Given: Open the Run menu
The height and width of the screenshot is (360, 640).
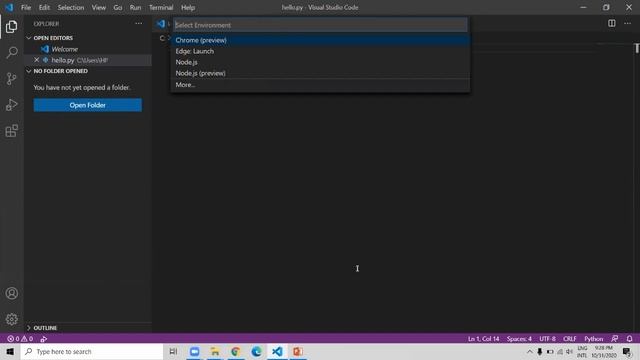Looking at the screenshot, I should (135, 7).
